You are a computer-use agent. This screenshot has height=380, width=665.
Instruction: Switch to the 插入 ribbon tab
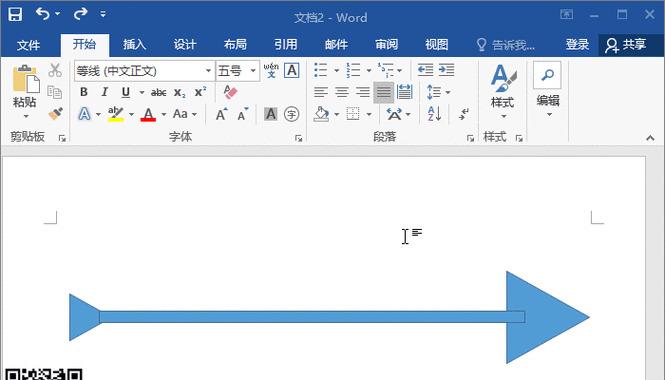(134, 45)
